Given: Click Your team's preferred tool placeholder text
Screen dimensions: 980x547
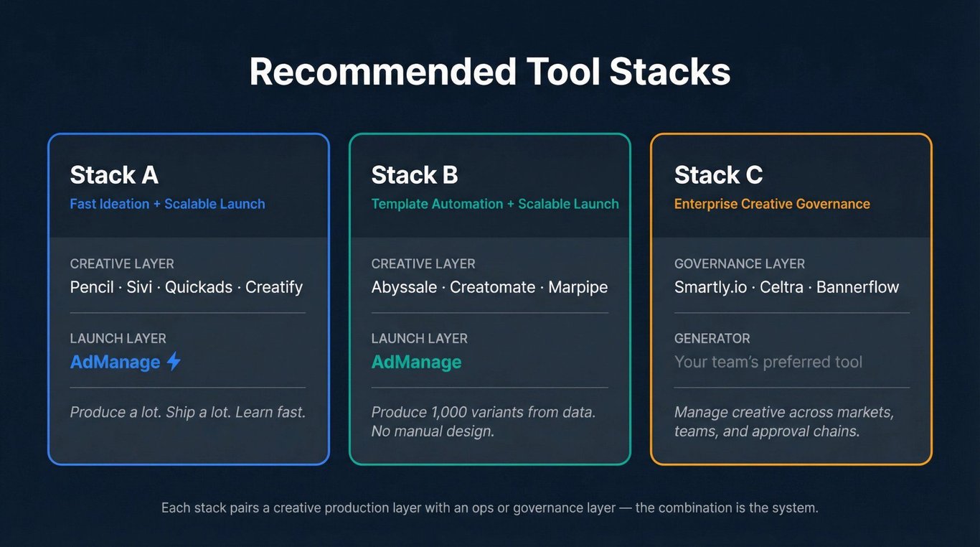Looking at the screenshot, I should coord(768,362).
